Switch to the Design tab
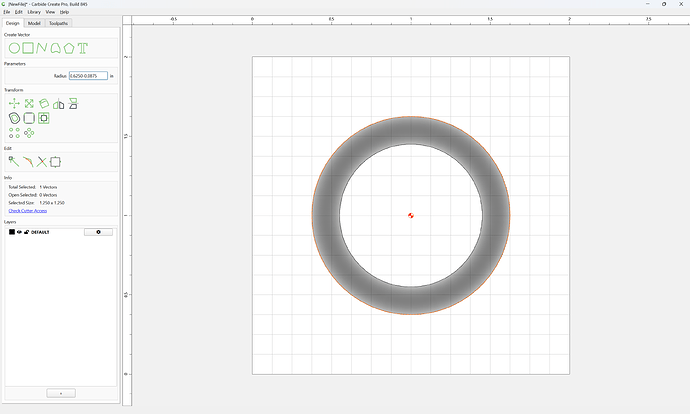690x414 pixels. [x=13, y=23]
